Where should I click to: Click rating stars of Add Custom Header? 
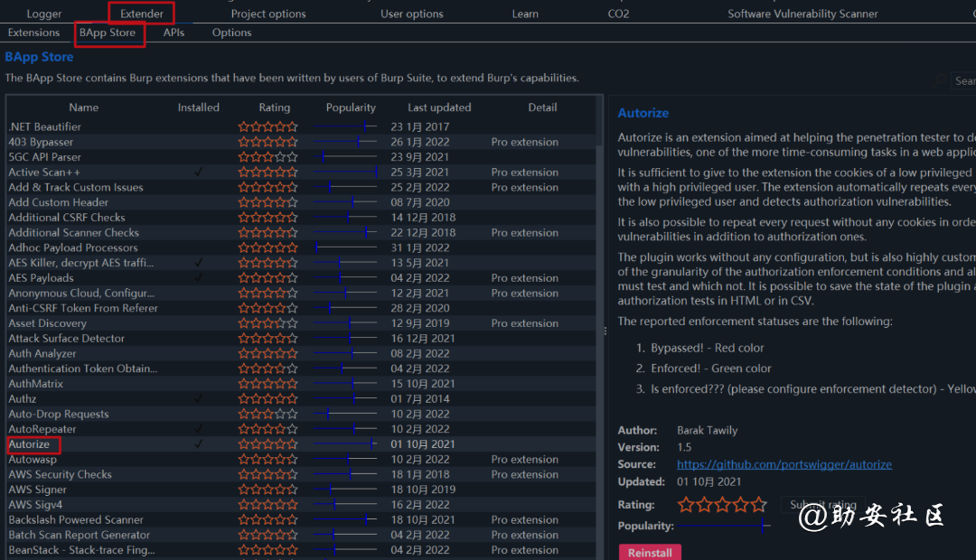point(267,202)
